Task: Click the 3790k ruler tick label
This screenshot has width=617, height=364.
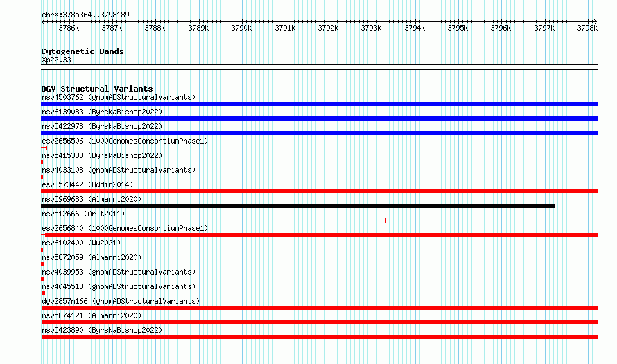Action: coord(241,28)
